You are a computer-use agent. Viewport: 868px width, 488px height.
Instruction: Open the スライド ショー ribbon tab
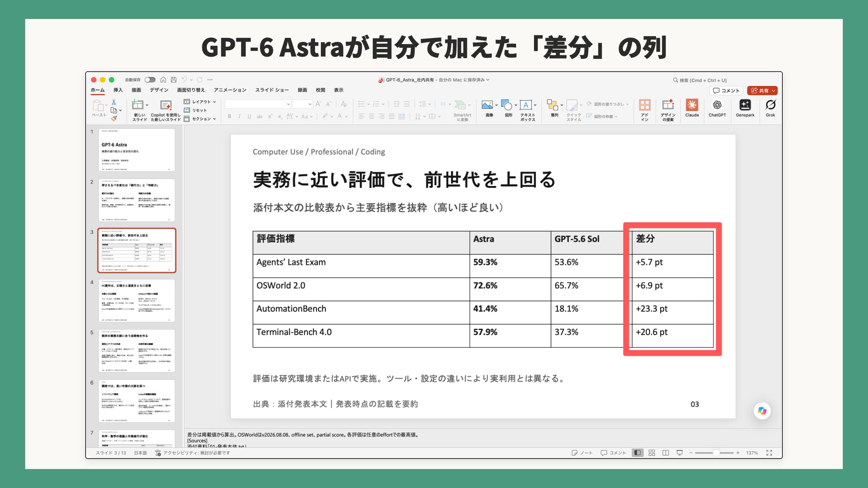point(272,90)
